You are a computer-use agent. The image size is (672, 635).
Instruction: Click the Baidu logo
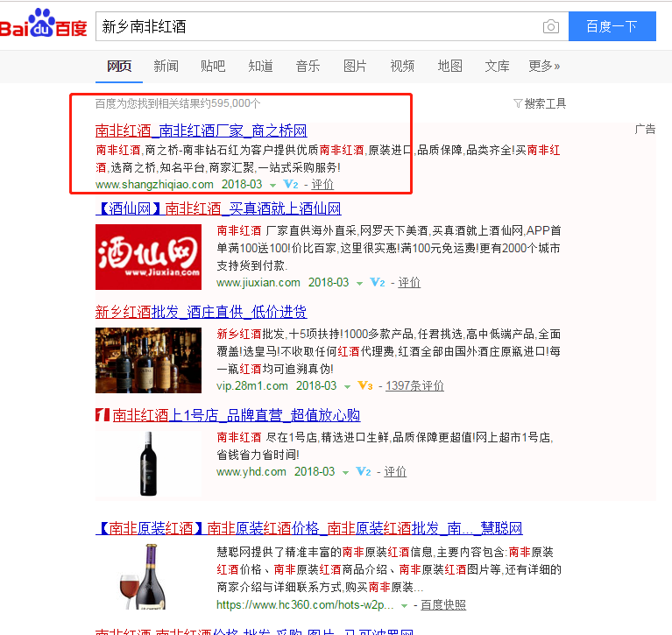point(43,24)
